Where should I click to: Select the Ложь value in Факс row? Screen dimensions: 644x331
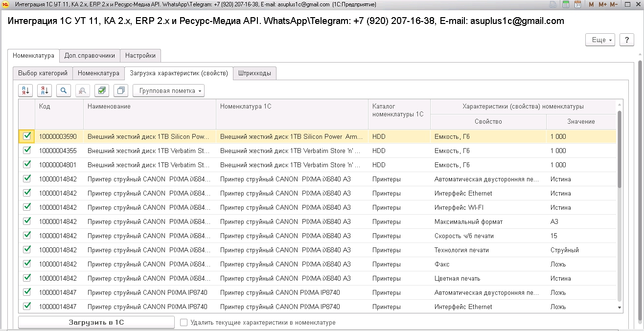581,264
